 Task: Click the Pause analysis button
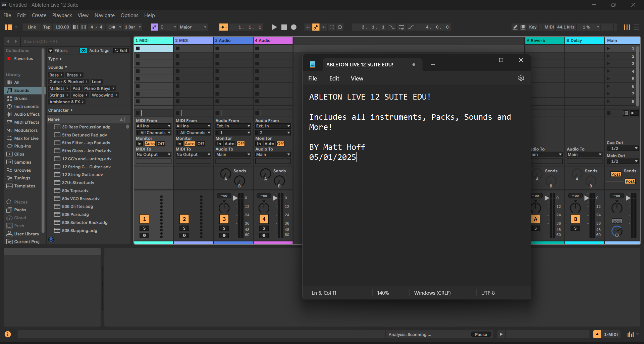481,334
